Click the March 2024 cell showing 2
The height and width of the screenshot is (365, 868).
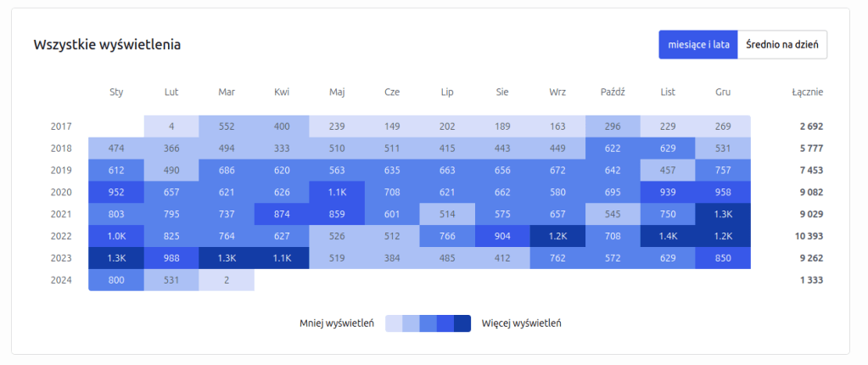pos(227,279)
